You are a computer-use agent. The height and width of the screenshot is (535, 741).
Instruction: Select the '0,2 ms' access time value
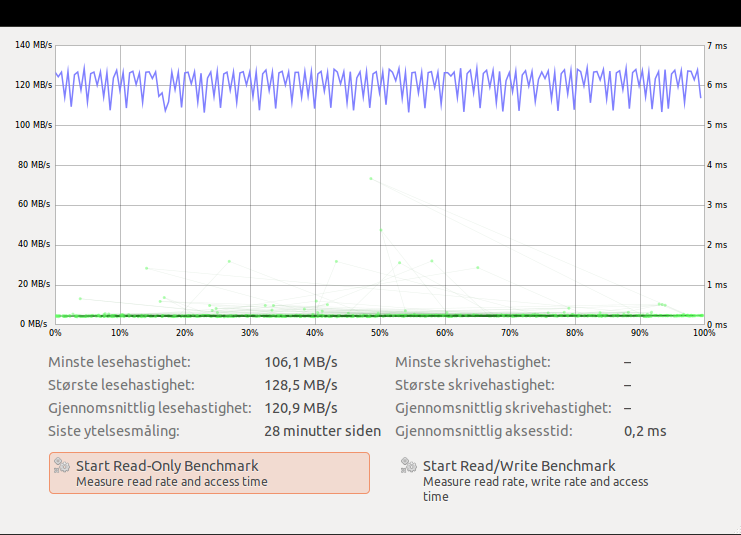645,431
